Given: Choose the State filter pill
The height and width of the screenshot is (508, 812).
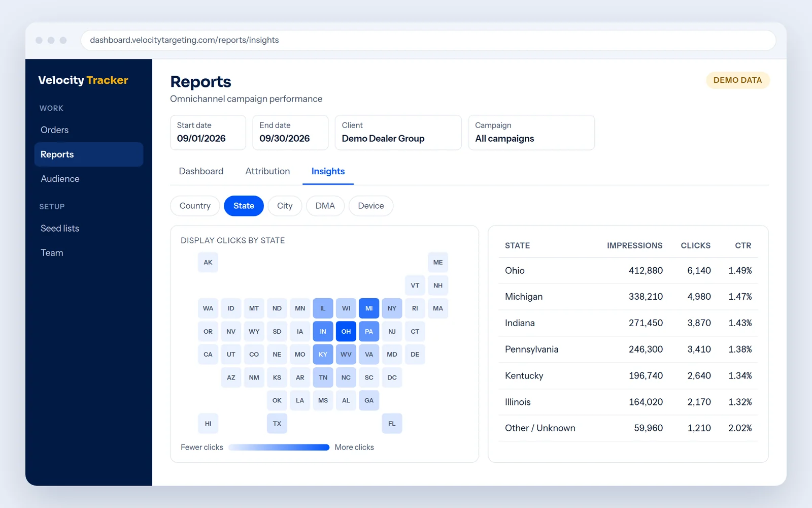Looking at the screenshot, I should point(244,206).
